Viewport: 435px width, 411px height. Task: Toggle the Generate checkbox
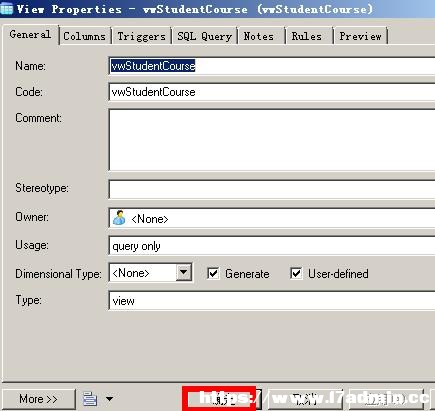[213, 274]
